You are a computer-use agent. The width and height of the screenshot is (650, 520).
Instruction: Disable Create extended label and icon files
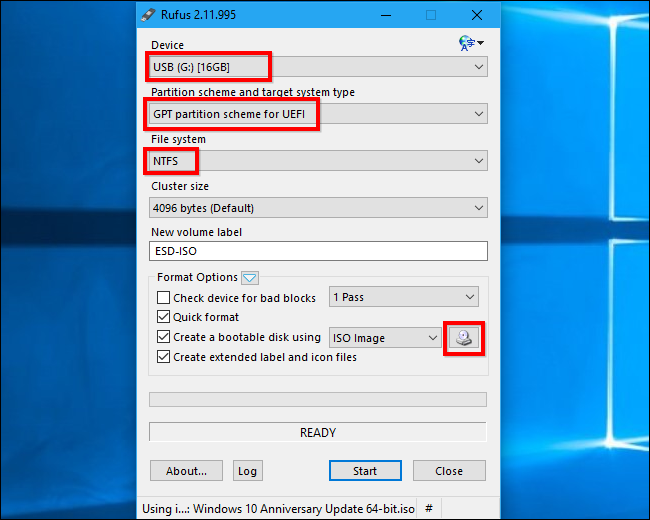pos(164,357)
